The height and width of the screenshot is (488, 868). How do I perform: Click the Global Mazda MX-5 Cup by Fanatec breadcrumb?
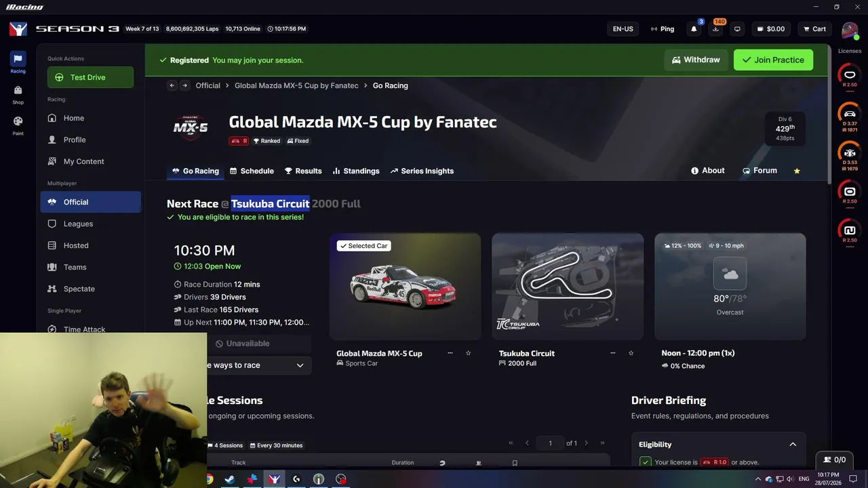coord(296,85)
